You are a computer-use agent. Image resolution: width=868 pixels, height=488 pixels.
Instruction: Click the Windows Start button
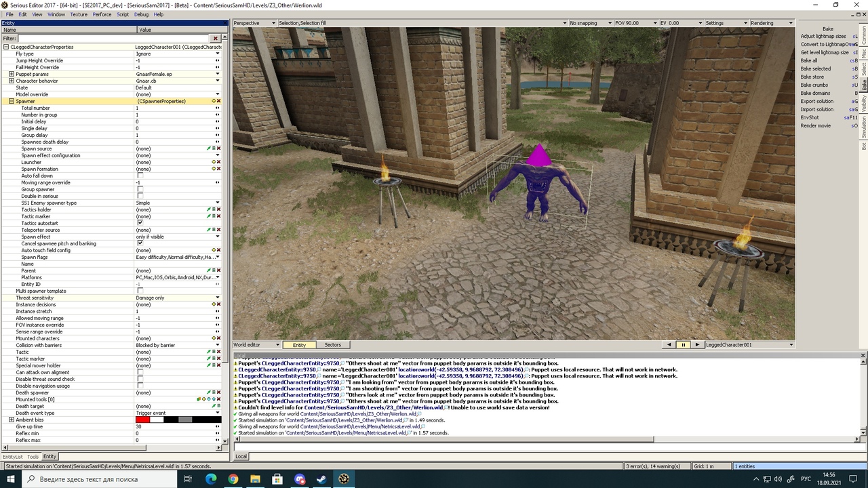tap(11, 479)
